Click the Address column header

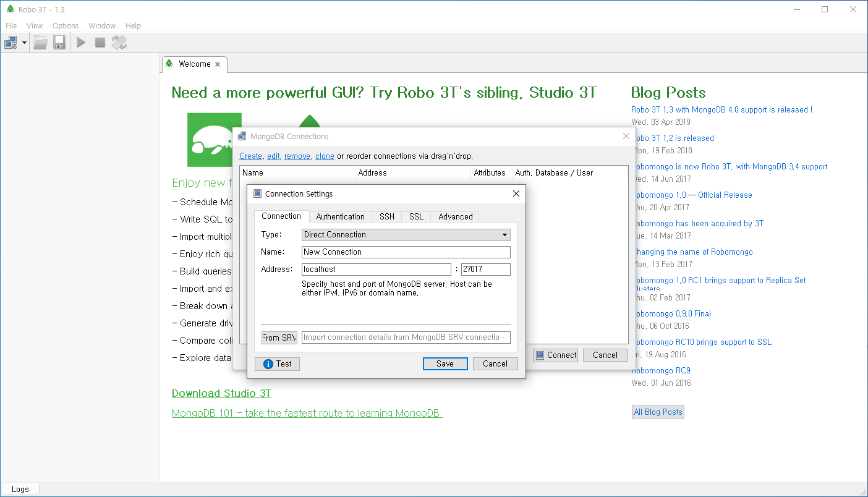point(413,173)
